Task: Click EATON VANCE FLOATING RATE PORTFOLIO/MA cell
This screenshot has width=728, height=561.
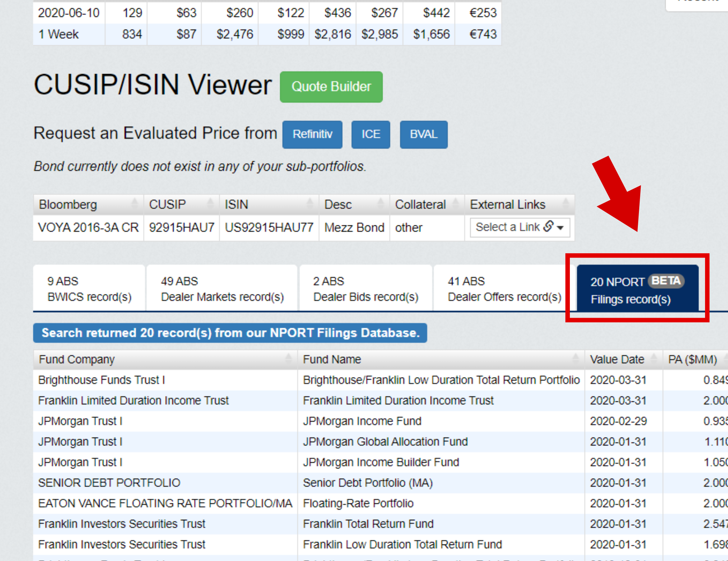Action: pyautogui.click(x=165, y=503)
